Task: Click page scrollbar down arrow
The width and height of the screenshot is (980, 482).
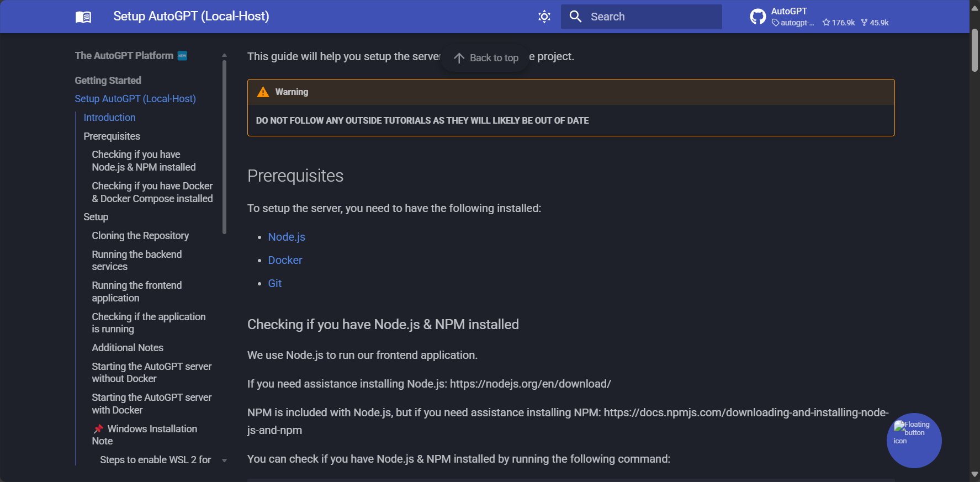Action: [974, 474]
